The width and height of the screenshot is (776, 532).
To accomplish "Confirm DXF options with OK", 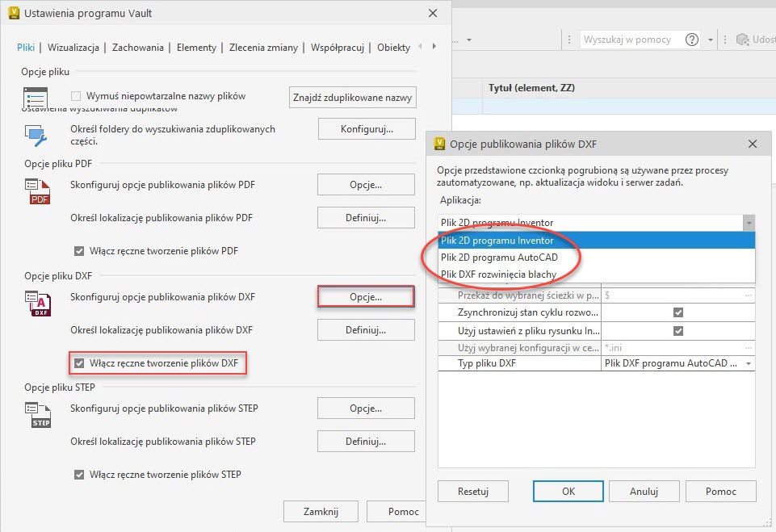I will [x=568, y=492].
